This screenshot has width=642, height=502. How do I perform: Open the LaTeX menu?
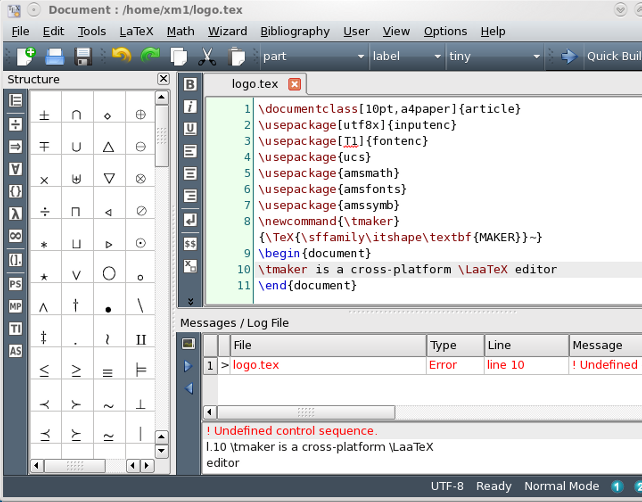pos(136,31)
